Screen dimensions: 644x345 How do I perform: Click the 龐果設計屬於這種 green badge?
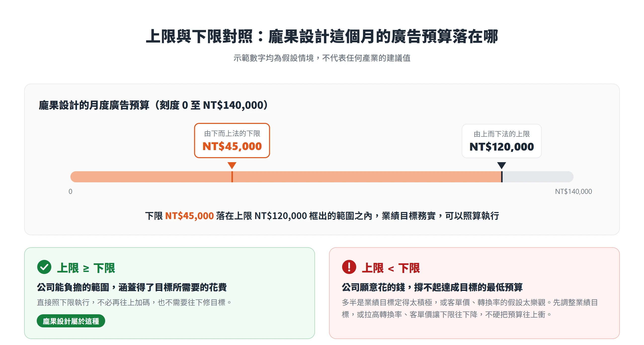71,321
